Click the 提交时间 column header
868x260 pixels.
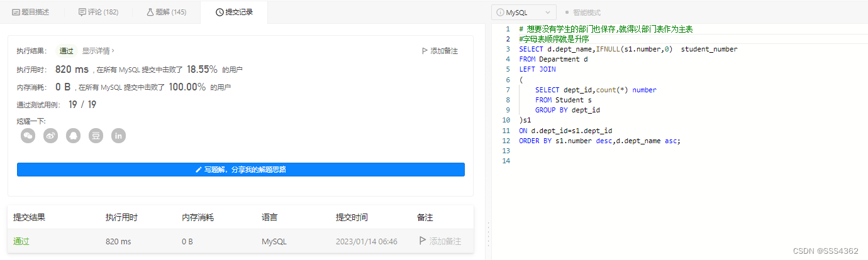point(352,217)
